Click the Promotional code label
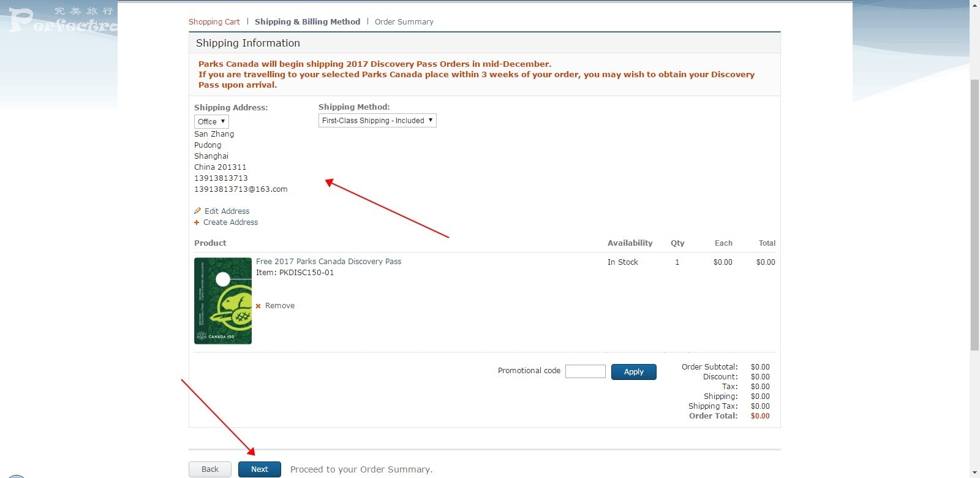The image size is (980, 478). (x=529, y=371)
